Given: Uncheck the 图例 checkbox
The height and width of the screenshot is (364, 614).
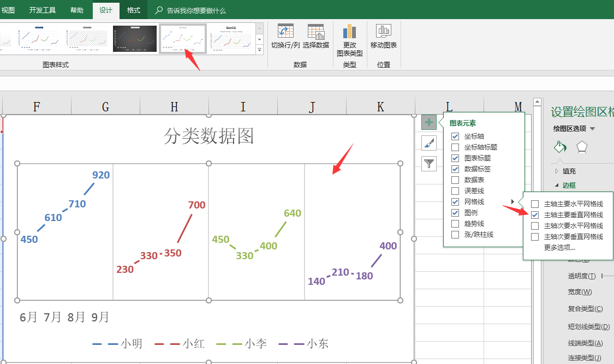Looking at the screenshot, I should click(455, 213).
